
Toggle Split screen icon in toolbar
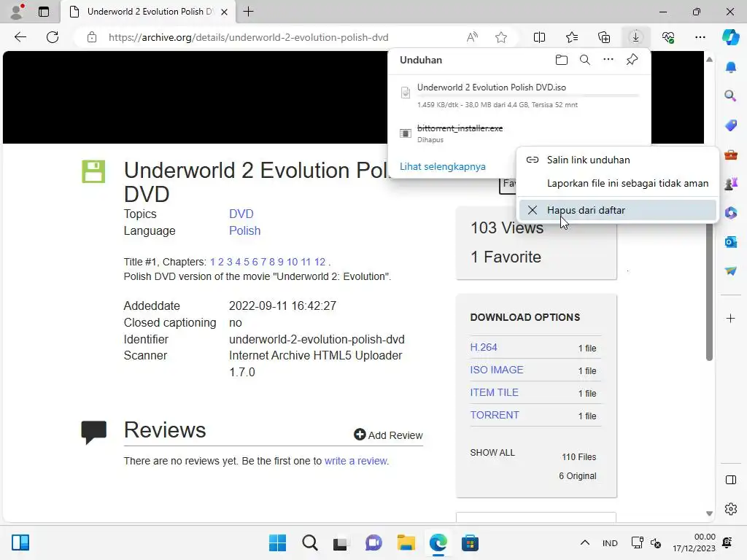[539, 37]
